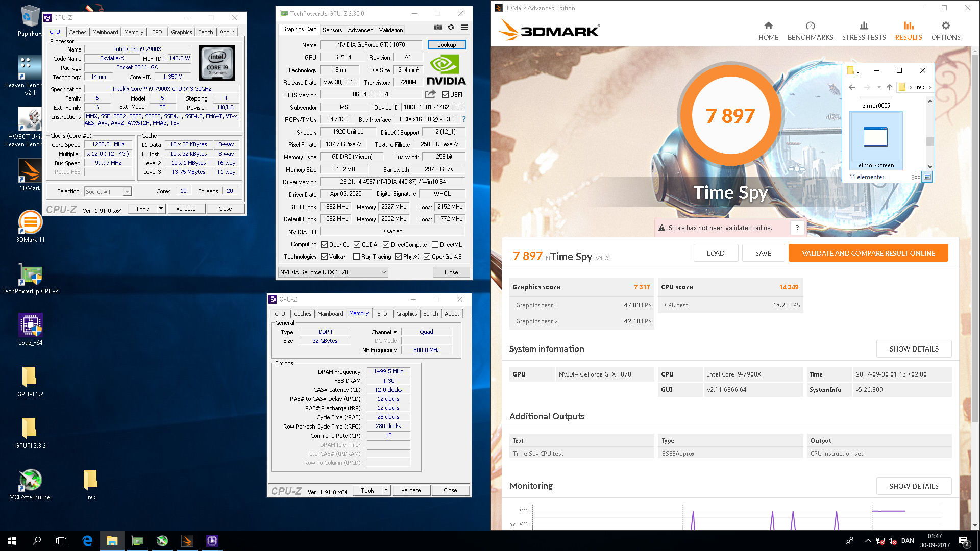Click DAN input language indicator
Screen dimensions: 980x551
[x=908, y=541]
